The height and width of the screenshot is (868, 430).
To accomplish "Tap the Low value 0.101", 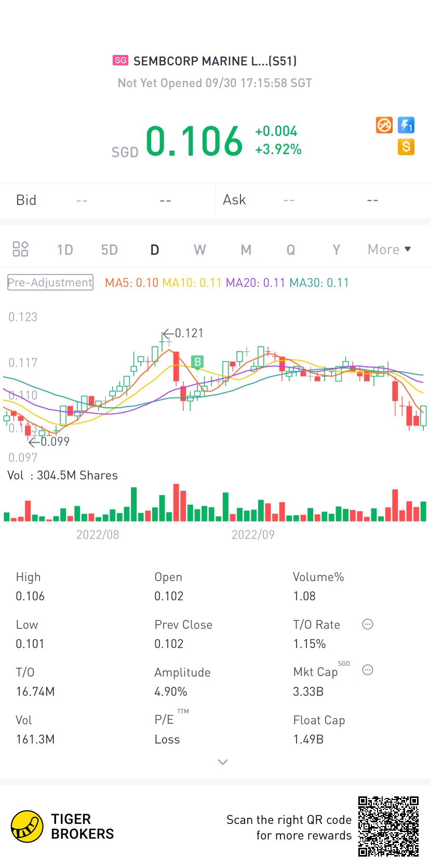I will tap(30, 644).
